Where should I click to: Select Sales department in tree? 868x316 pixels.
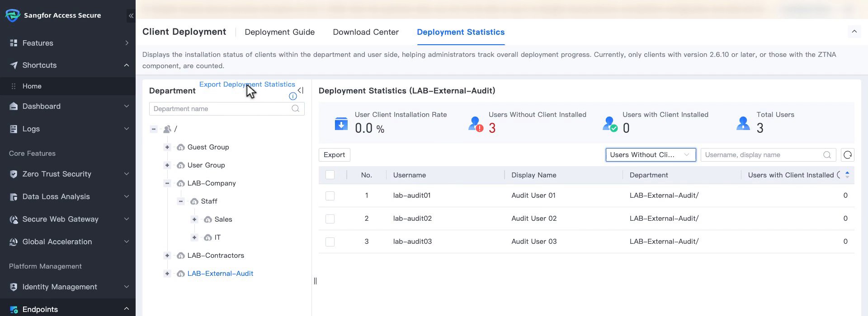[x=223, y=219]
